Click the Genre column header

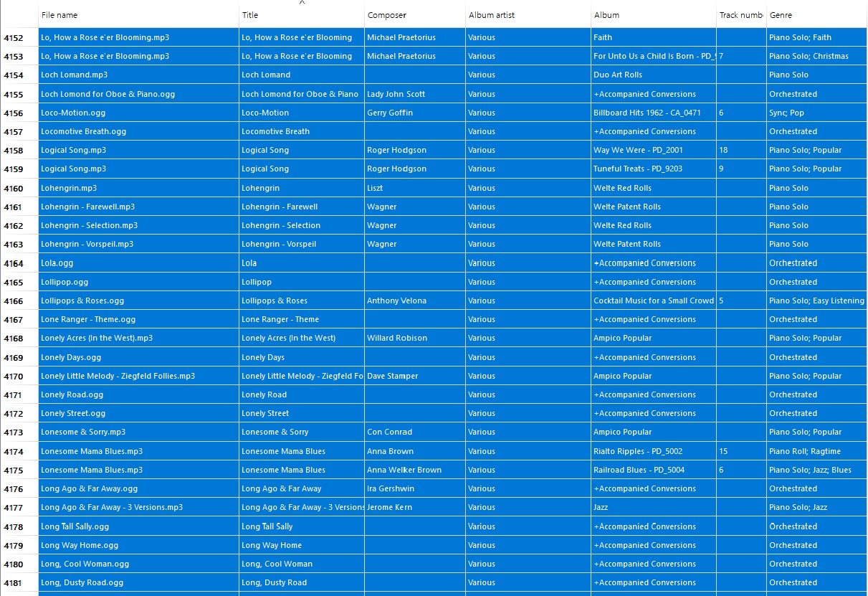[x=781, y=15]
